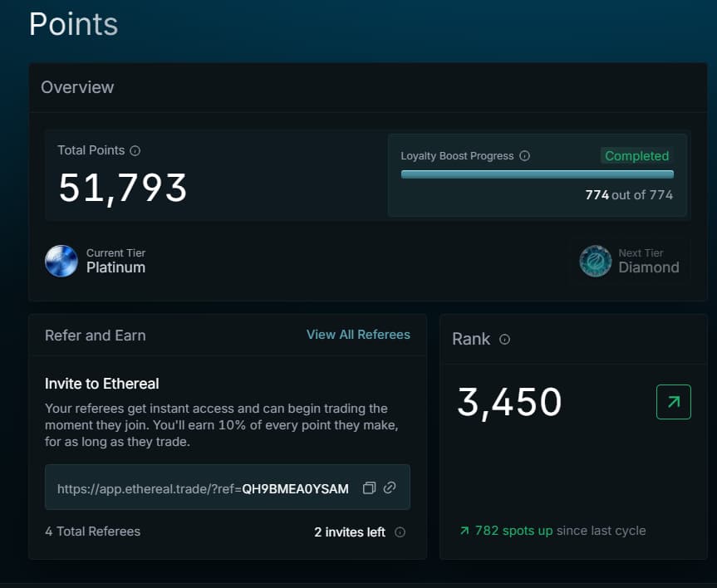Viewport: 717px width, 588px height.
Task: Click the Overview section header
Action: 77,87
